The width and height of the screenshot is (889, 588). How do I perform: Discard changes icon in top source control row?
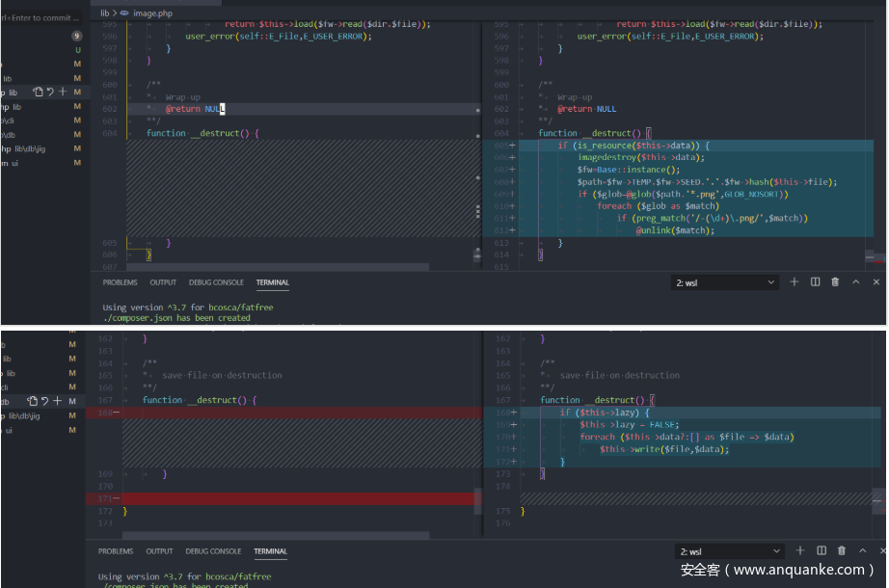50,93
